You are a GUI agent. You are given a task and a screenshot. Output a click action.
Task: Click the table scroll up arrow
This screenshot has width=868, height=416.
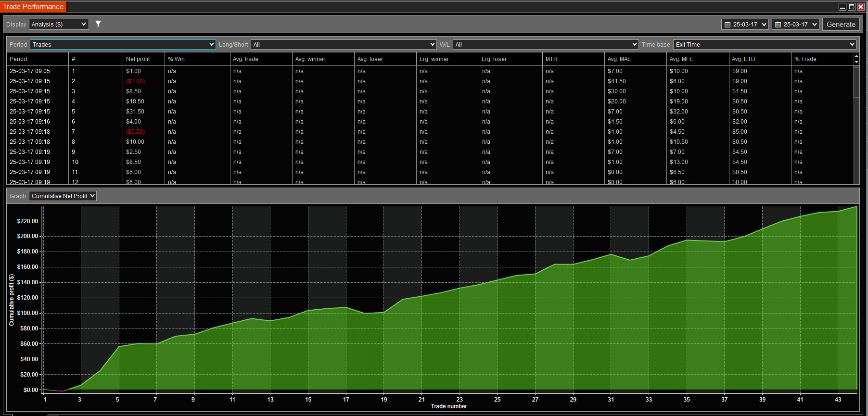[x=856, y=56]
